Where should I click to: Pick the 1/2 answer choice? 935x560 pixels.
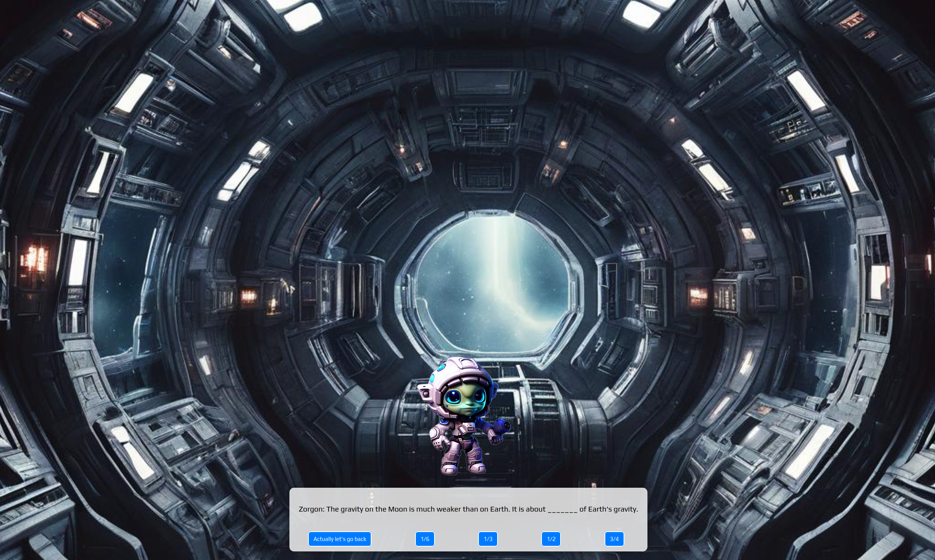[x=551, y=539]
